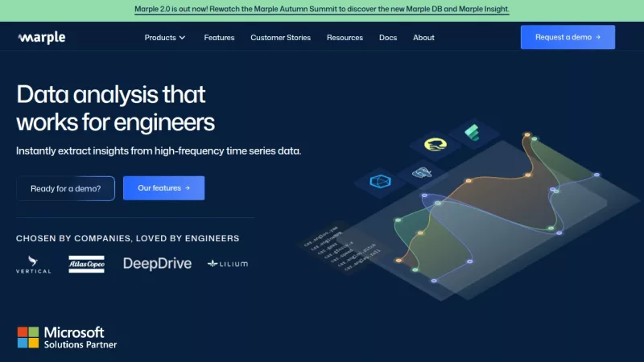Click the Our features button
Image resolution: width=644 pixels, height=362 pixels.
pos(163,188)
